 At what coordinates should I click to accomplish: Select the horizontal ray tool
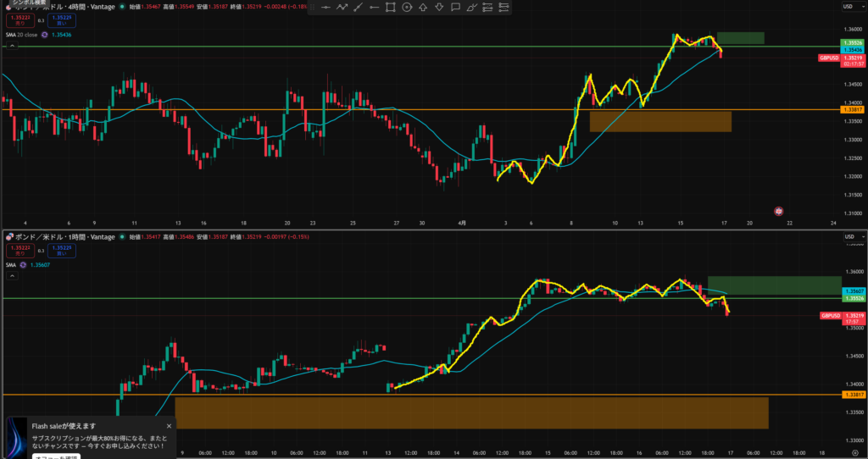click(374, 8)
